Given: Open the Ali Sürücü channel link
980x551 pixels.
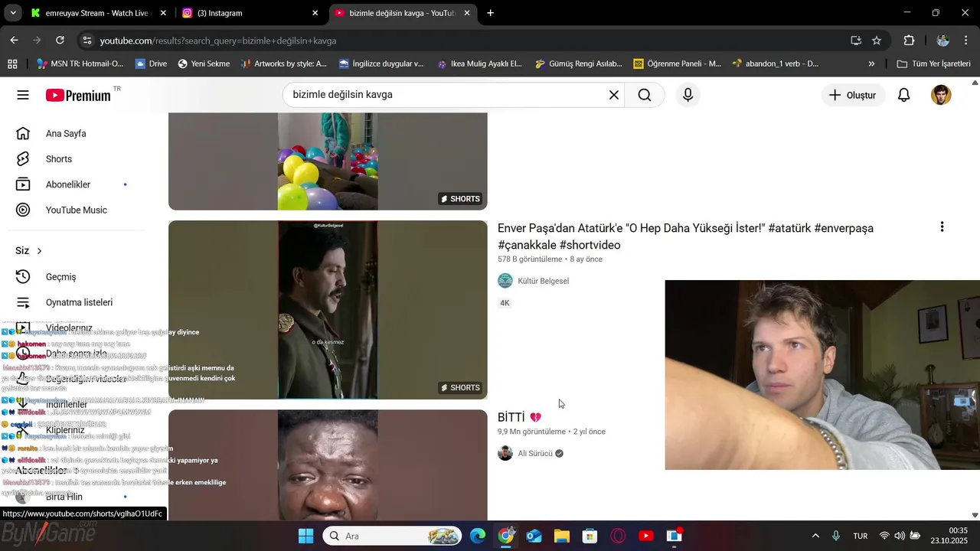Looking at the screenshot, I should tap(535, 454).
